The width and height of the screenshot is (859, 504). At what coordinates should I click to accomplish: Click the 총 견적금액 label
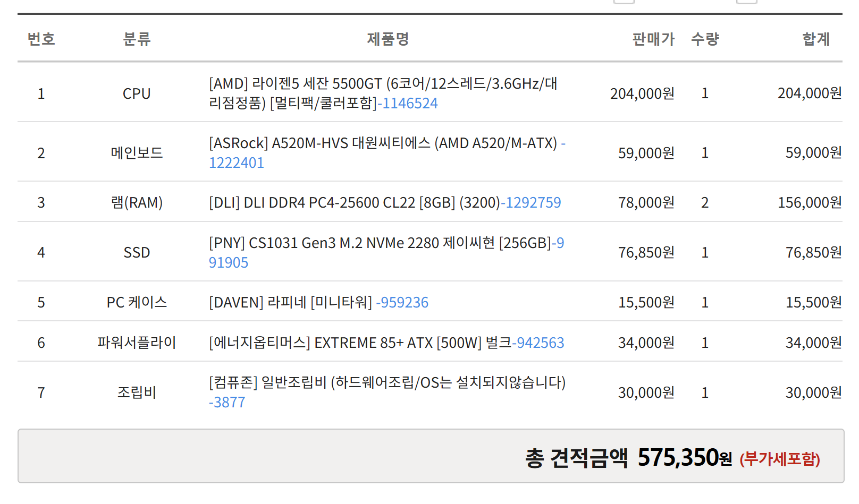[x=577, y=458]
